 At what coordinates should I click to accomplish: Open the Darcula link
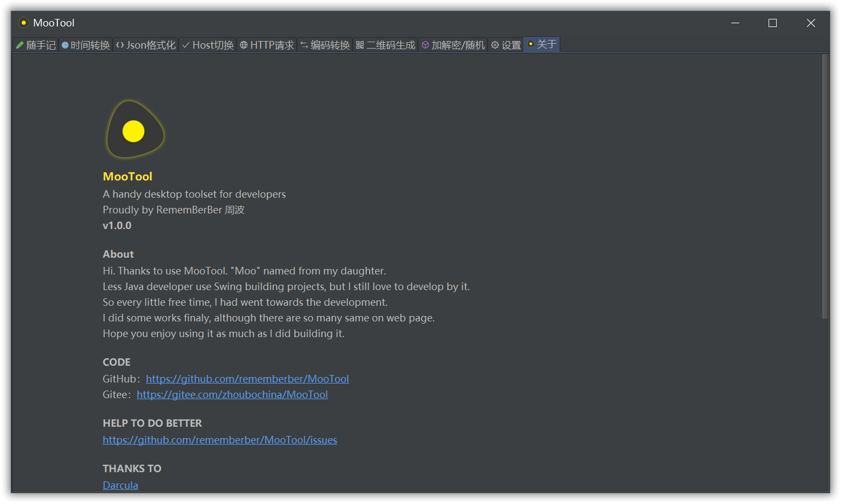point(121,485)
